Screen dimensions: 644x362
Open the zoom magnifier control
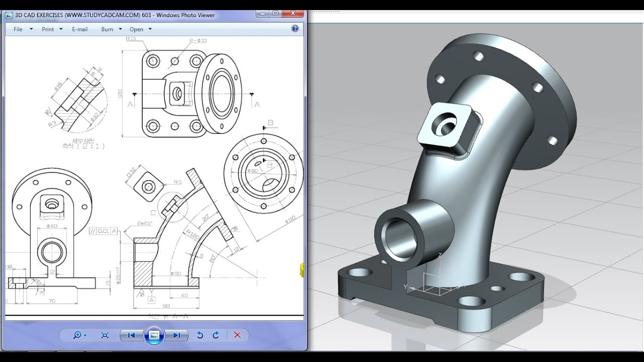pyautogui.click(x=77, y=335)
